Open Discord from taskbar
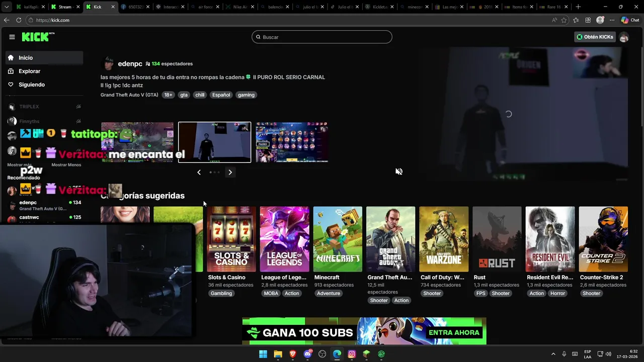The height and width of the screenshot is (362, 644). pyautogui.click(x=307, y=354)
